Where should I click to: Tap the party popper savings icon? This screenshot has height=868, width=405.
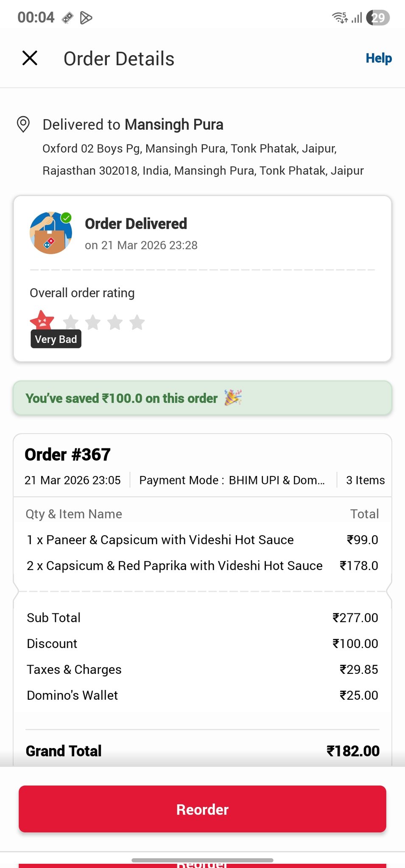[x=233, y=398]
